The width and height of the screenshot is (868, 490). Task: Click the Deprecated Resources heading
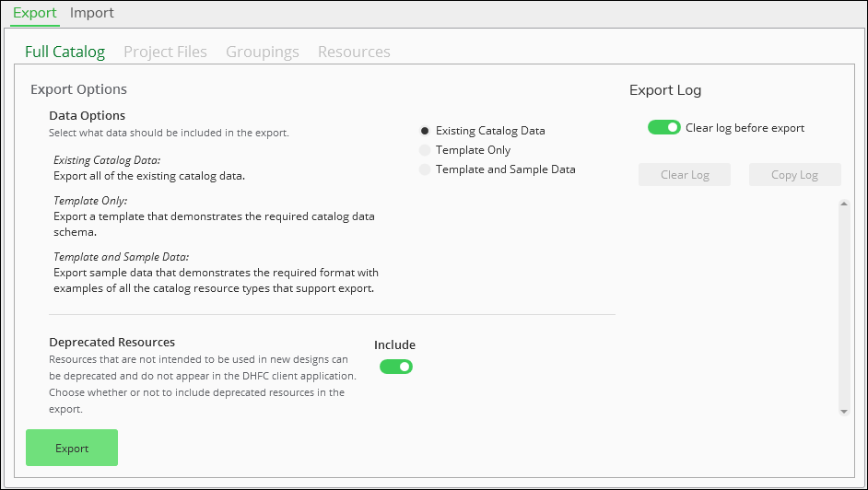click(111, 342)
